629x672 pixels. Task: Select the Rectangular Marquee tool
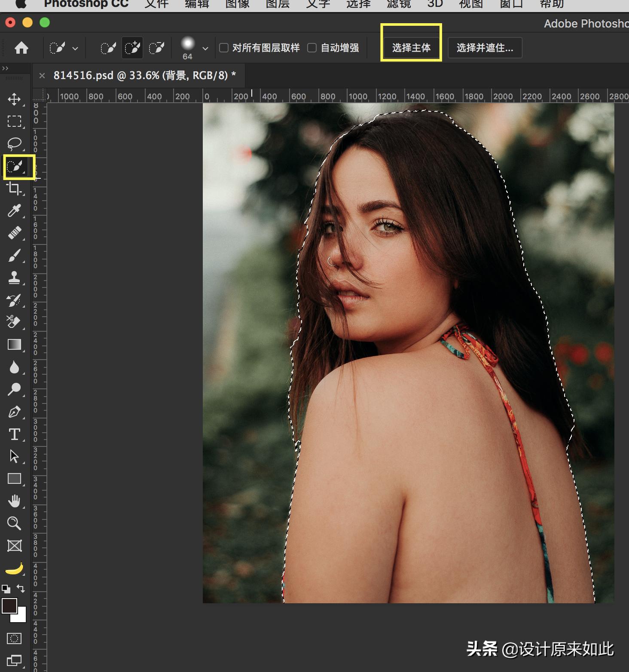click(x=14, y=121)
